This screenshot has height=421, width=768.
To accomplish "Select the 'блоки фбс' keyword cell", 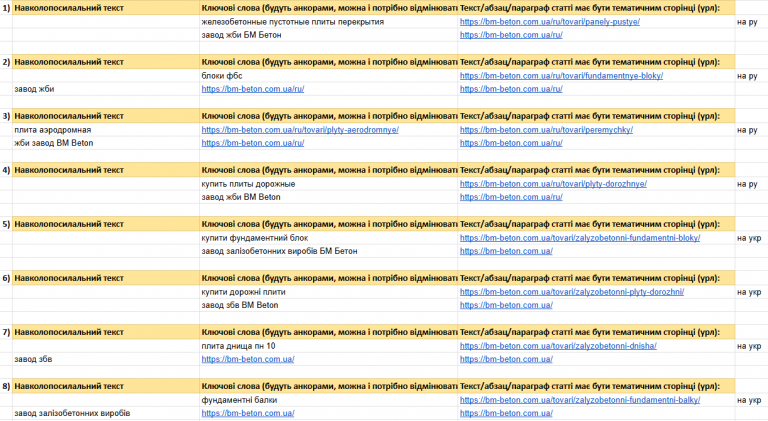I will (x=328, y=76).
